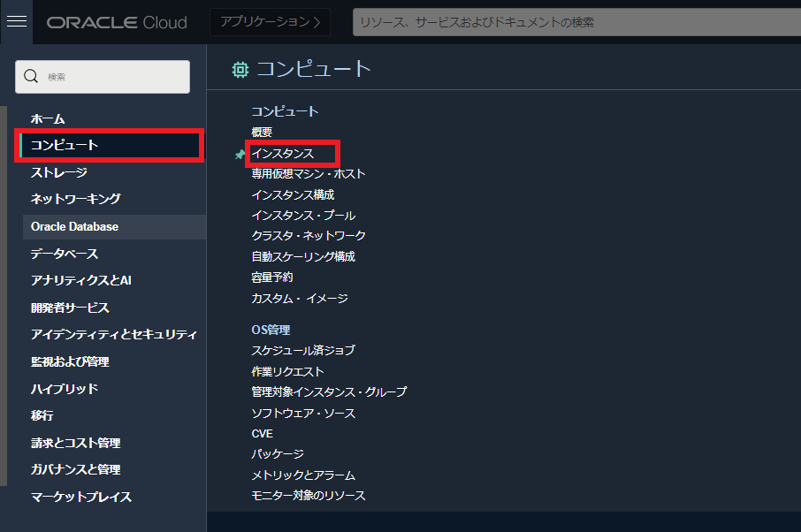Open 請求とコスト管理 from the sidebar
The image size is (801, 532).
(78, 443)
